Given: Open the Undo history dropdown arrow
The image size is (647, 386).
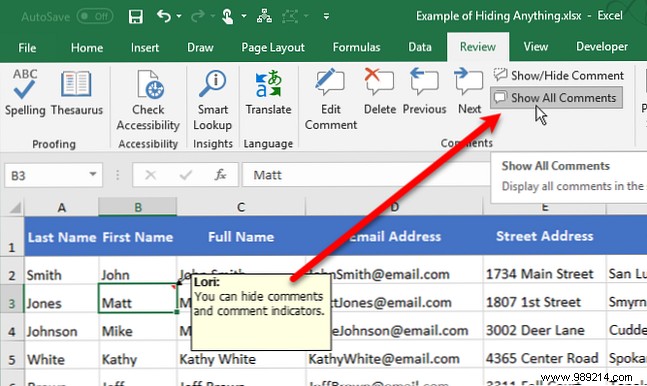Looking at the screenshot, I should pyautogui.click(x=179, y=16).
